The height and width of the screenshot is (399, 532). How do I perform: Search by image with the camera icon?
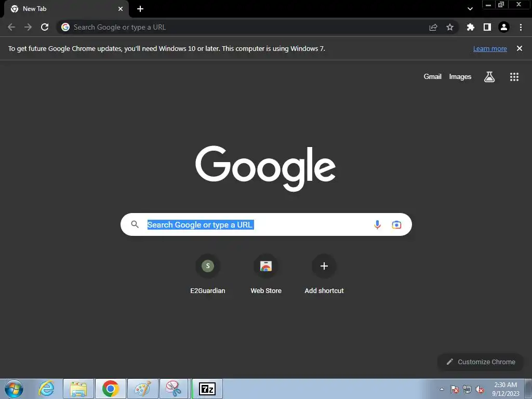coord(396,224)
